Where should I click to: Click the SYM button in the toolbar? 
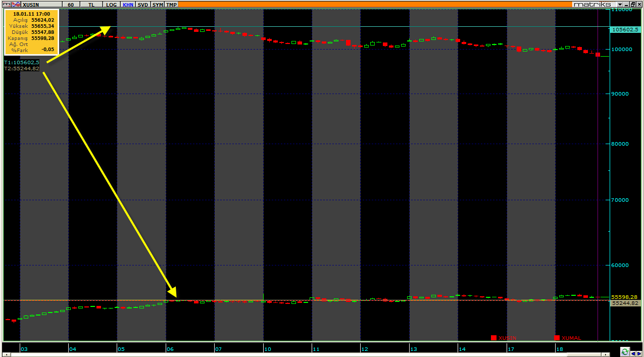click(x=158, y=5)
